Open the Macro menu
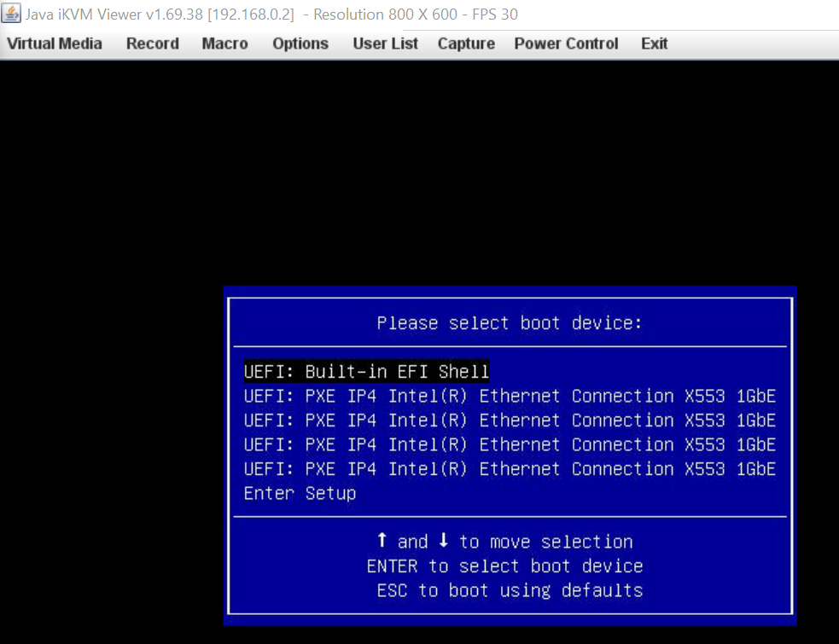Screen dimensions: 839x644 point(224,44)
